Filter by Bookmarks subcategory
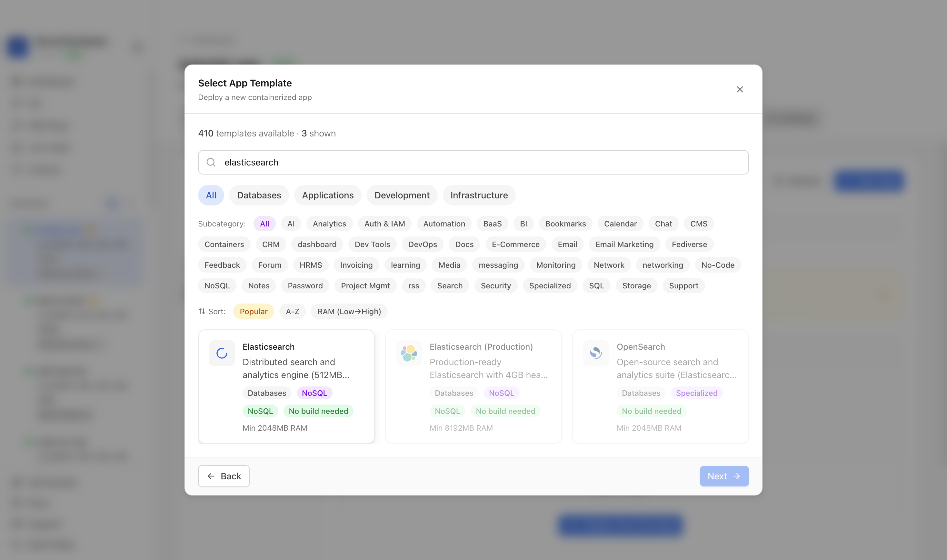Viewport: 947px width, 560px height. click(565, 224)
